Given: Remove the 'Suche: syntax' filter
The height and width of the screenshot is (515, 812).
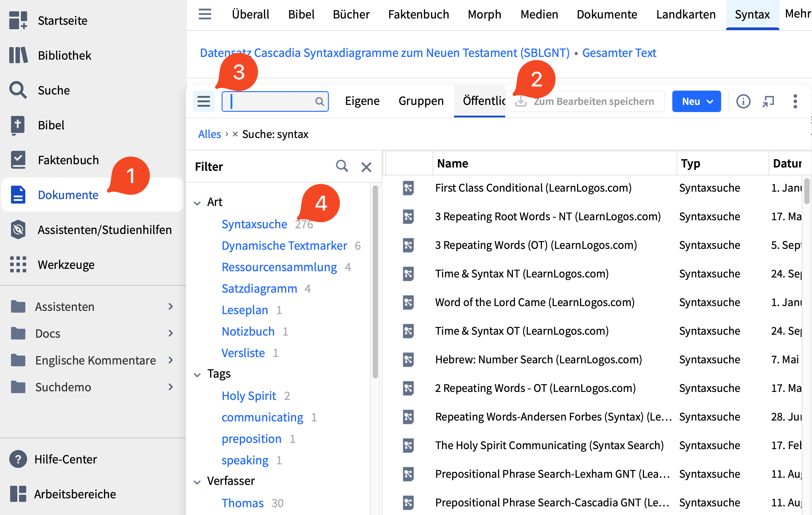Looking at the screenshot, I should [235, 134].
